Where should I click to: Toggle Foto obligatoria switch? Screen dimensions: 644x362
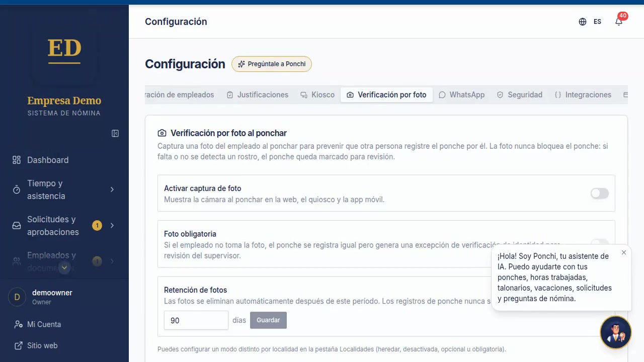[600, 243]
